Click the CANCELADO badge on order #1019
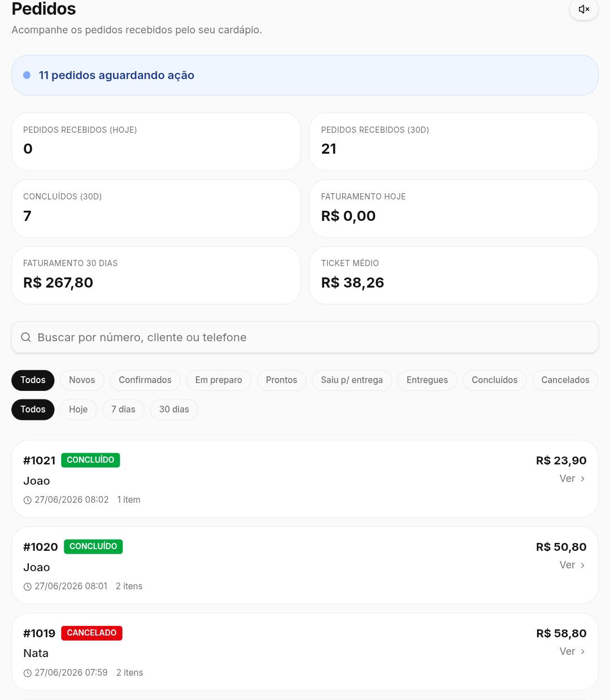The width and height of the screenshot is (610, 700). pyautogui.click(x=91, y=633)
